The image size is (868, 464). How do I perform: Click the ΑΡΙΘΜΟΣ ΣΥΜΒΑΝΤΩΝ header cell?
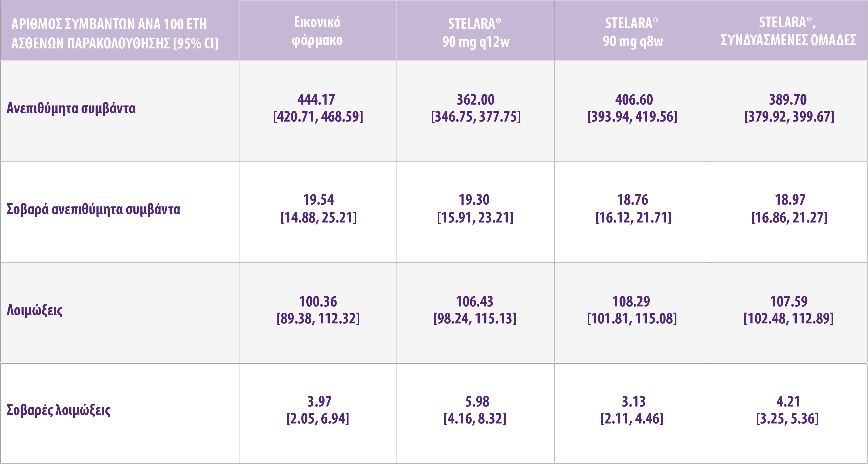click(115, 33)
